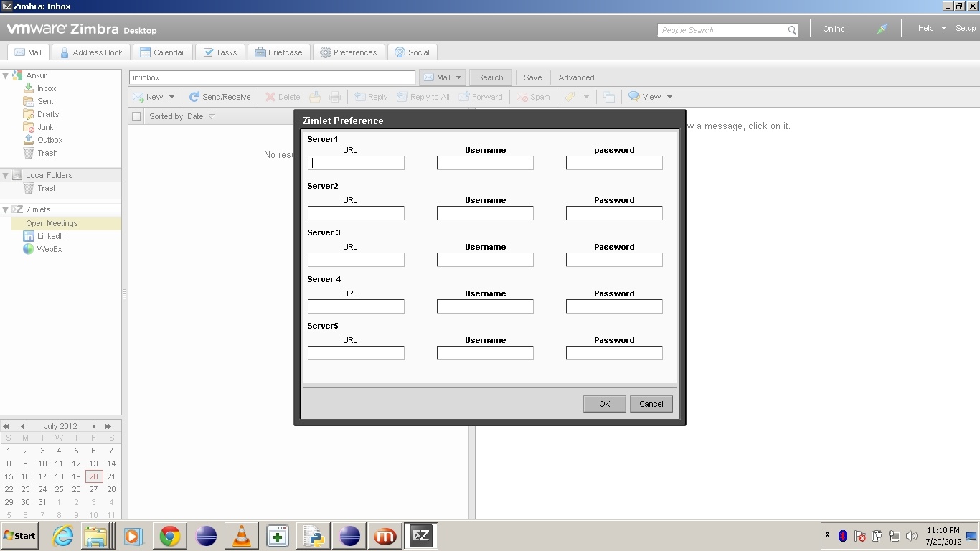Go to next month in mini calendar
This screenshot has height=551, width=980.
click(93, 426)
